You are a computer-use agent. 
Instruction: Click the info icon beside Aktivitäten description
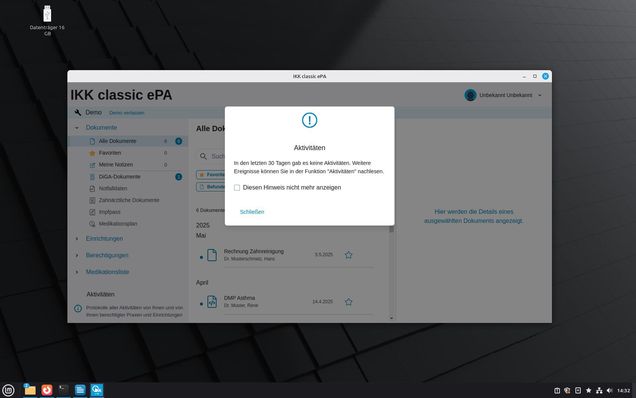point(78,308)
